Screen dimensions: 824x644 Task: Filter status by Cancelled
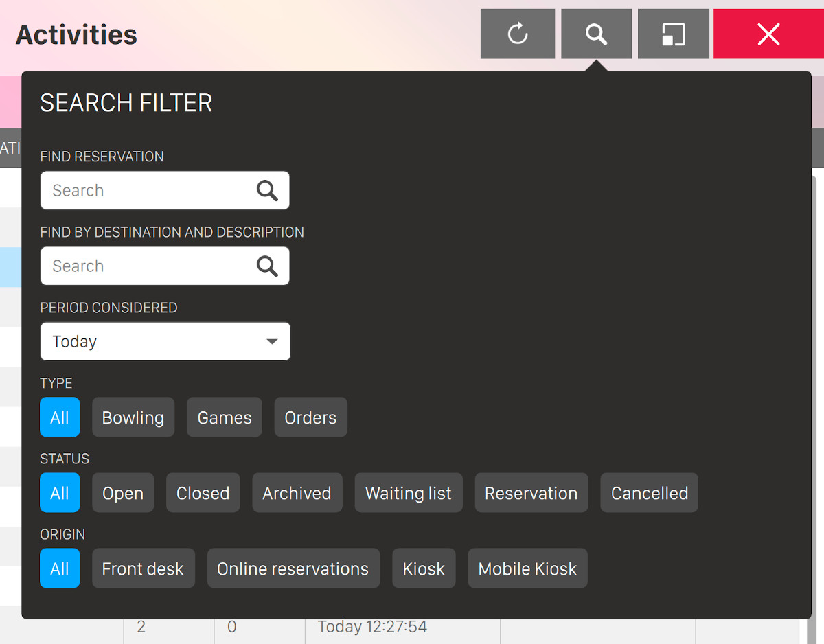click(649, 493)
